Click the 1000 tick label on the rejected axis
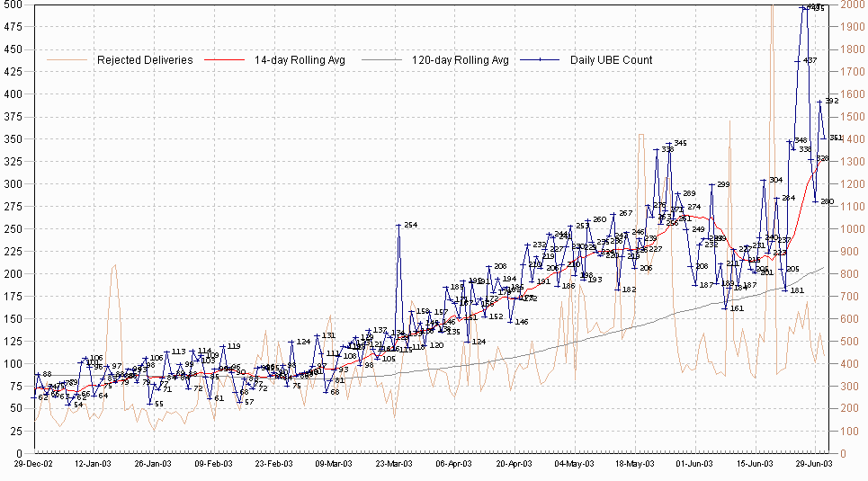Viewport: 868px width, 481px height. 853,229
